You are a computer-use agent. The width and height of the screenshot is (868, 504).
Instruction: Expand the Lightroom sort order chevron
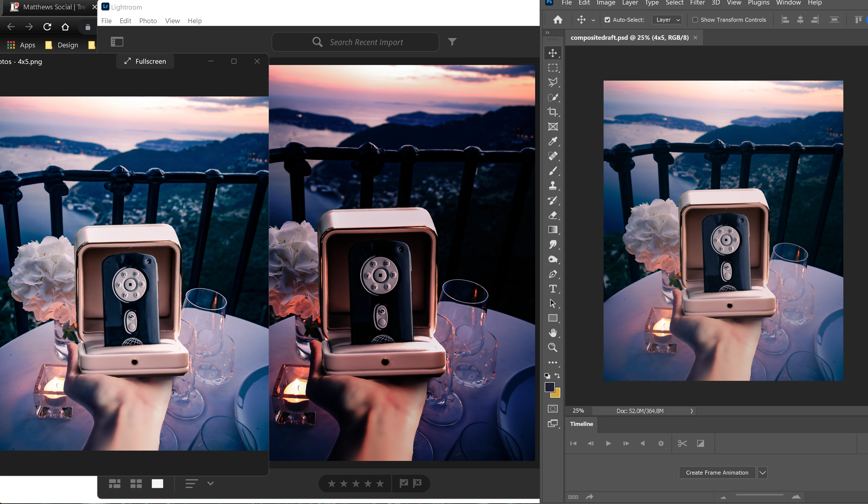point(210,483)
